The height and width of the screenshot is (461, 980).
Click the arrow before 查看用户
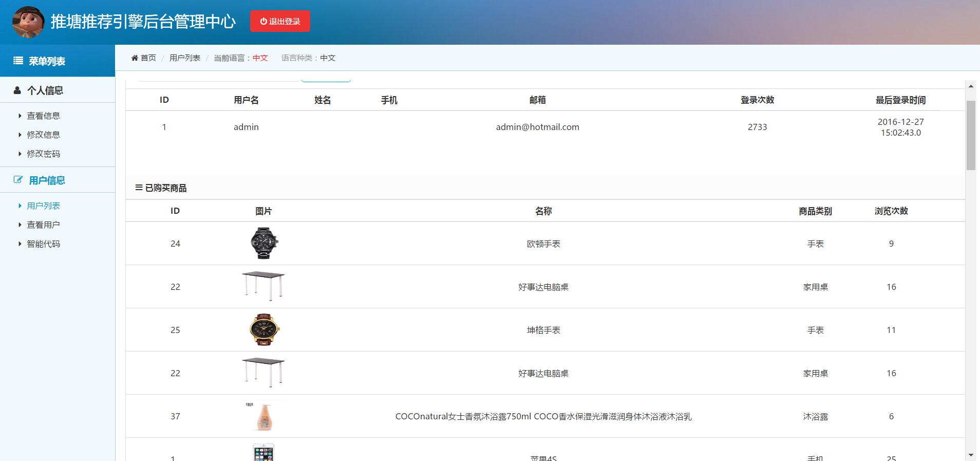click(20, 225)
